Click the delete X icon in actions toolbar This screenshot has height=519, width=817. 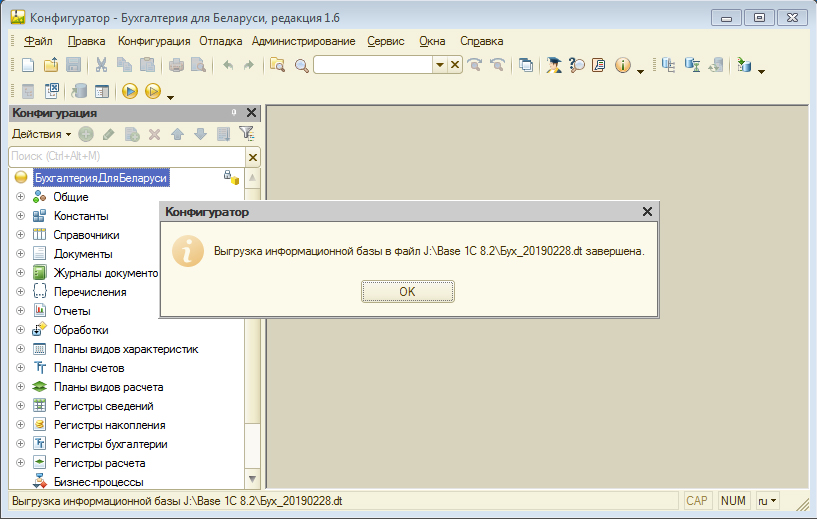(154, 134)
